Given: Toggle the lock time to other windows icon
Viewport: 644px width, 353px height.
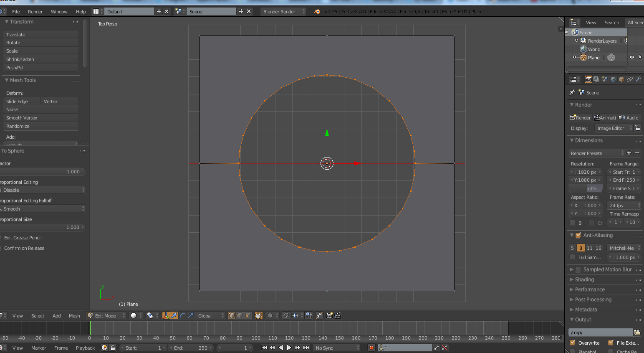Looking at the screenshot, I should (x=113, y=348).
